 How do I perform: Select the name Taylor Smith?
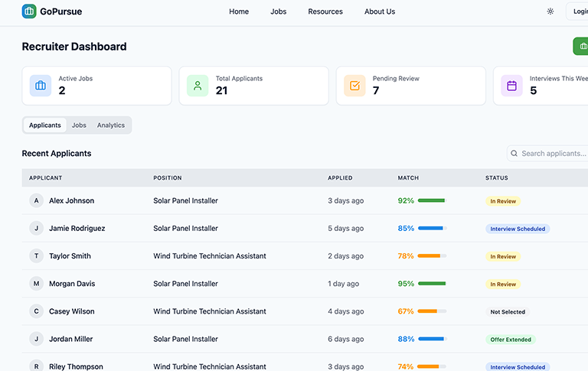click(70, 256)
